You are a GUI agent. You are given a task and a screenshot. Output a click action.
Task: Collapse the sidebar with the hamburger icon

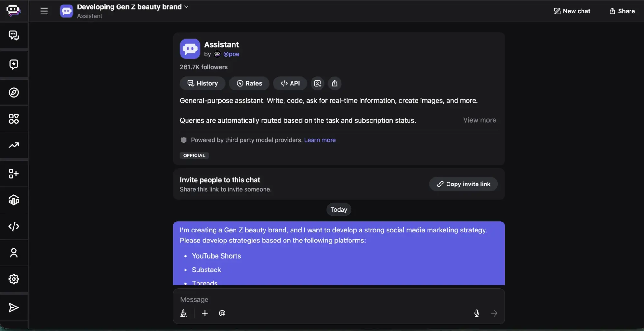coord(44,11)
